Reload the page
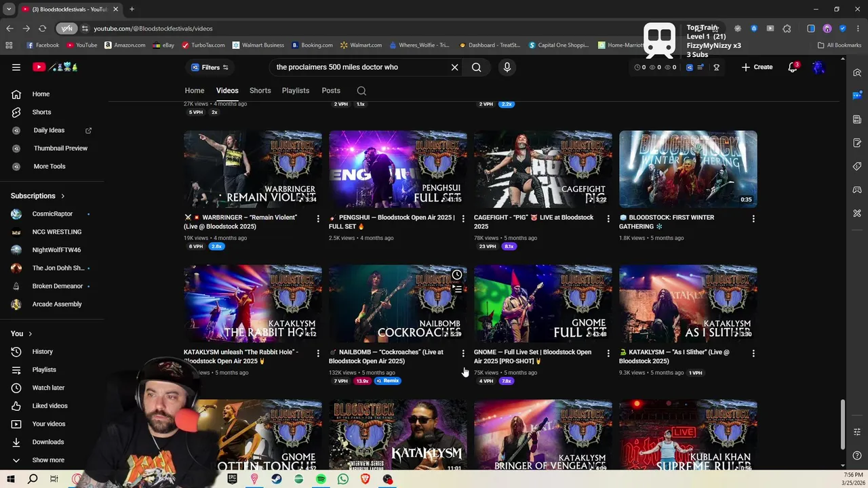868x488 pixels. tap(42, 28)
